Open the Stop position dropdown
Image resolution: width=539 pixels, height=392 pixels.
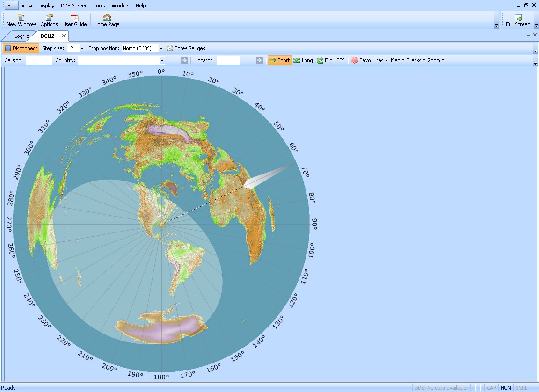coord(161,48)
